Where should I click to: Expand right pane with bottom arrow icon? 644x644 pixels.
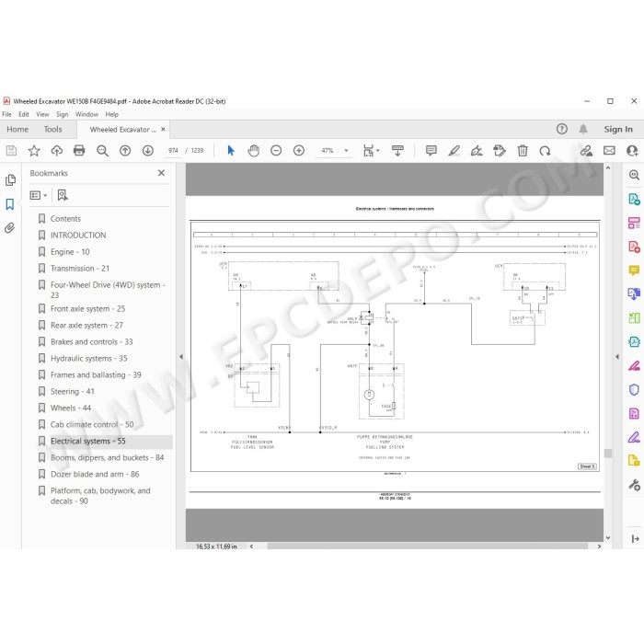click(x=635, y=538)
